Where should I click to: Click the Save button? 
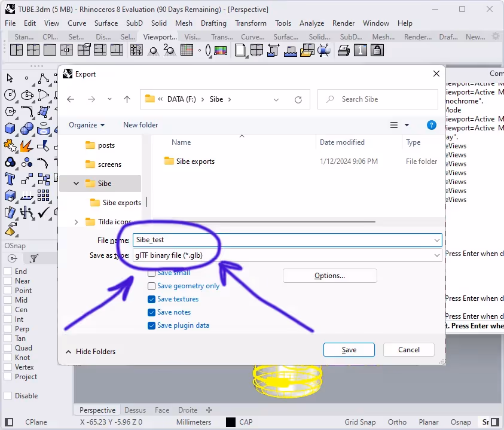pos(349,350)
